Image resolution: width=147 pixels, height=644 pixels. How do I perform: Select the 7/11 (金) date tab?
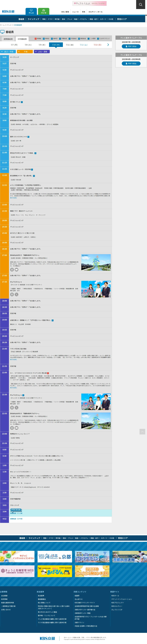[x=70, y=45]
